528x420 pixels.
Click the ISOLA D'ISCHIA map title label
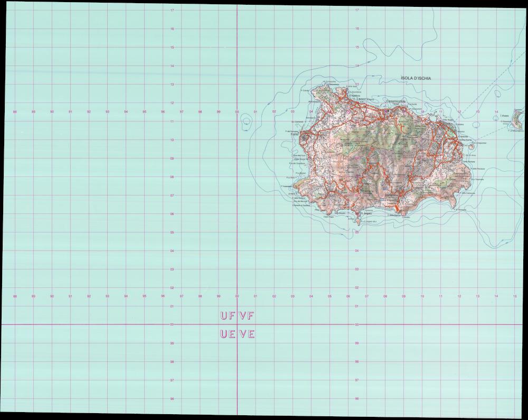tap(416, 78)
